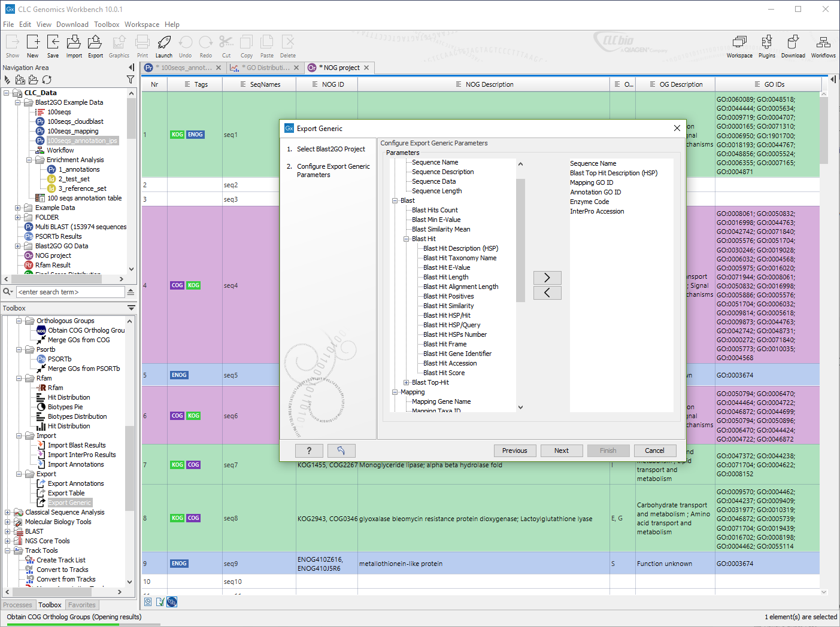Switch to the 100seqs_annot... tab
Image resolution: width=840 pixels, height=627 pixels.
pos(183,68)
